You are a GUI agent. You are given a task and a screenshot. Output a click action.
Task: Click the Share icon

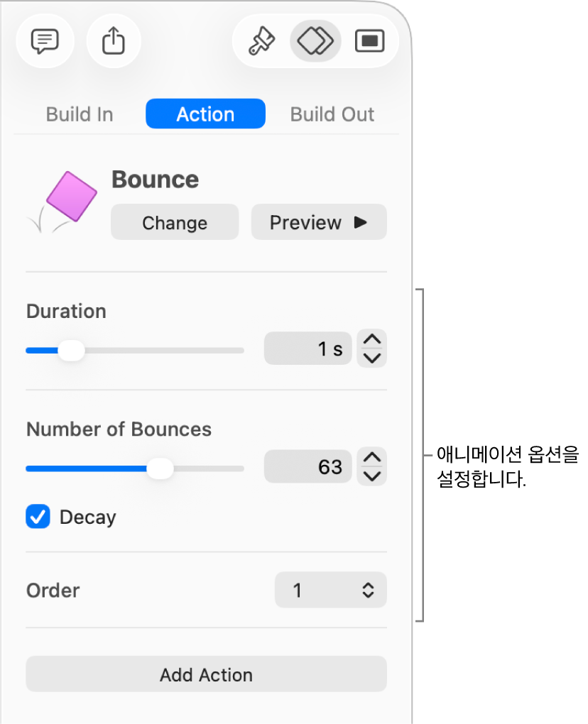pos(114,41)
